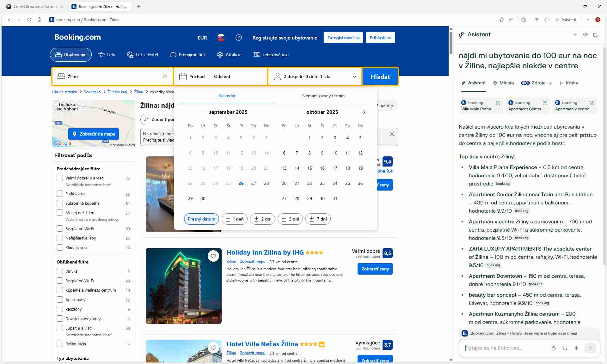Click the Slovak flag language icon

coord(221,38)
